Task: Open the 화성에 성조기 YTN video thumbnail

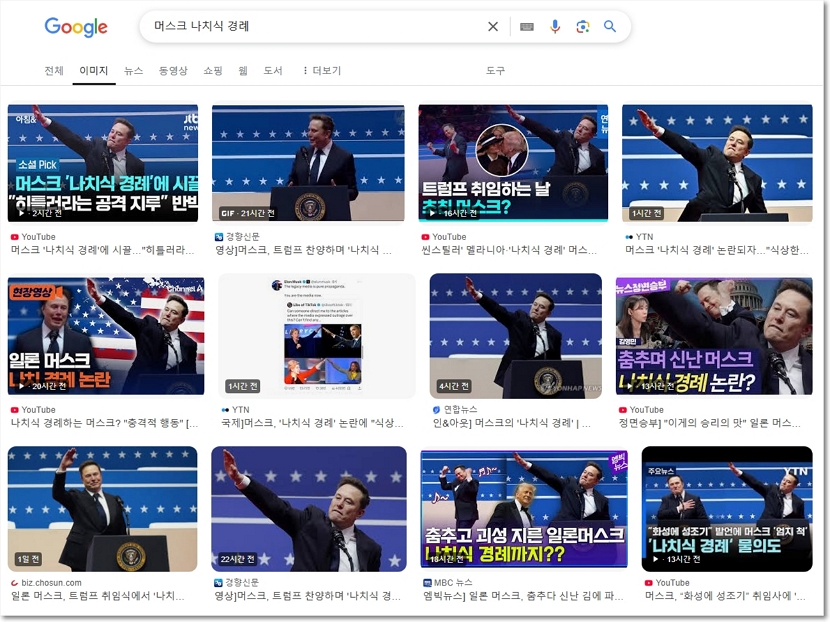Action: click(x=727, y=509)
